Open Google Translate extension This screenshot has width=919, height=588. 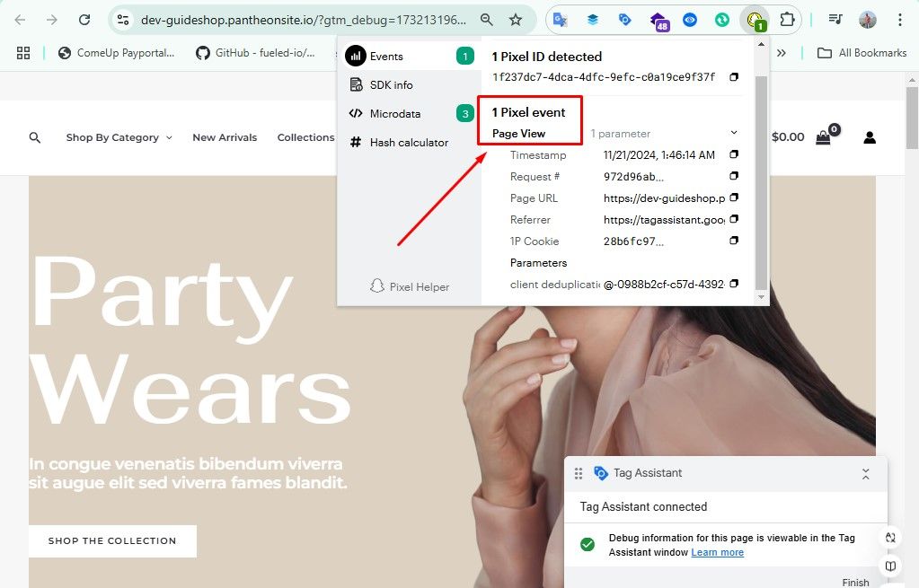(x=561, y=20)
